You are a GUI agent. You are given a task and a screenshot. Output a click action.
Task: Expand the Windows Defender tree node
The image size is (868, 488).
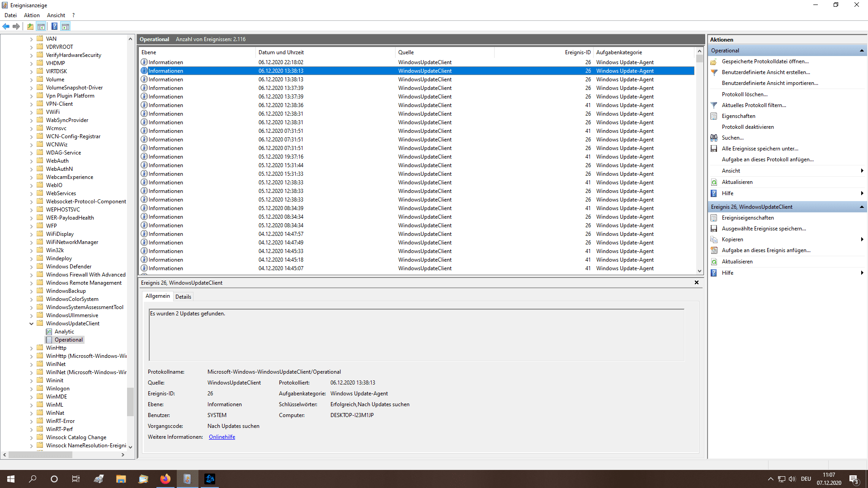click(31, 267)
